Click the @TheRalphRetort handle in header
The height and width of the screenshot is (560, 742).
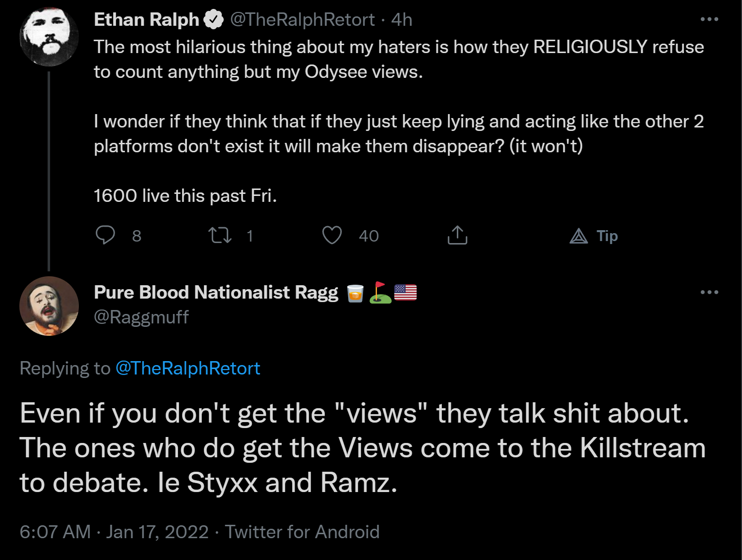(x=303, y=20)
